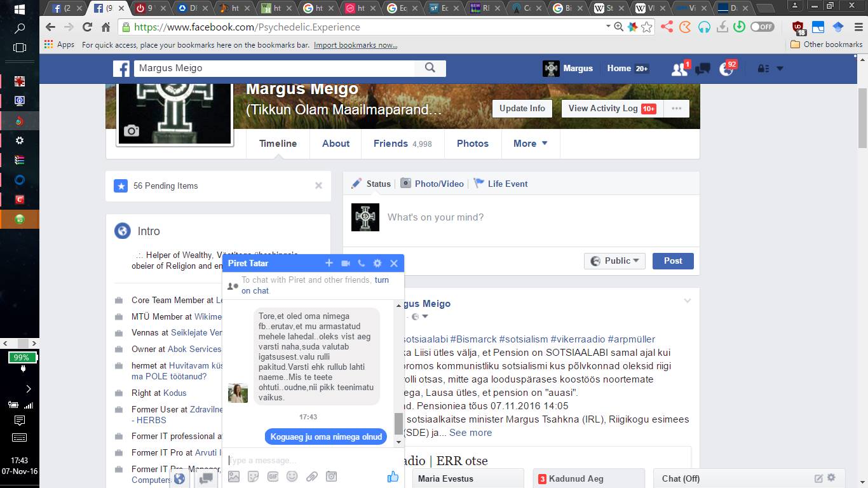Open Chat (Off) options gear
The width and height of the screenshot is (868, 488).
tap(831, 478)
